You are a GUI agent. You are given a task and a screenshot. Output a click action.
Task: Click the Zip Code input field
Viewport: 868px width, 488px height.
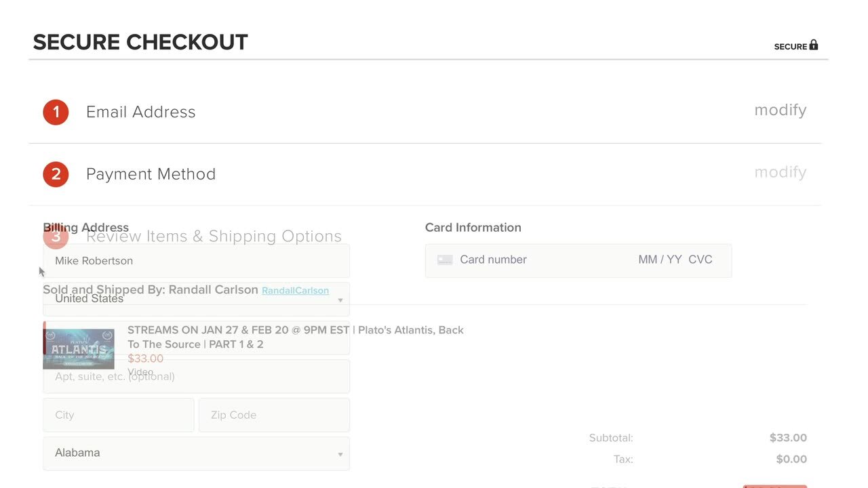pos(274,415)
